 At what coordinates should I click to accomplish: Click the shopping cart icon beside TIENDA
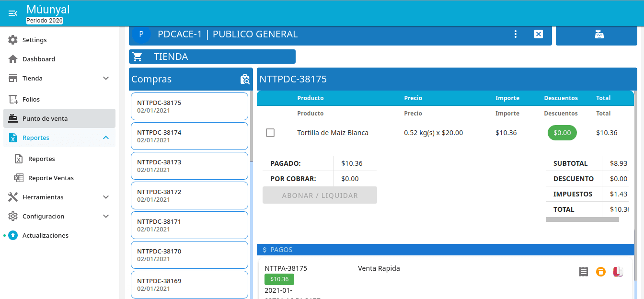[x=138, y=57]
